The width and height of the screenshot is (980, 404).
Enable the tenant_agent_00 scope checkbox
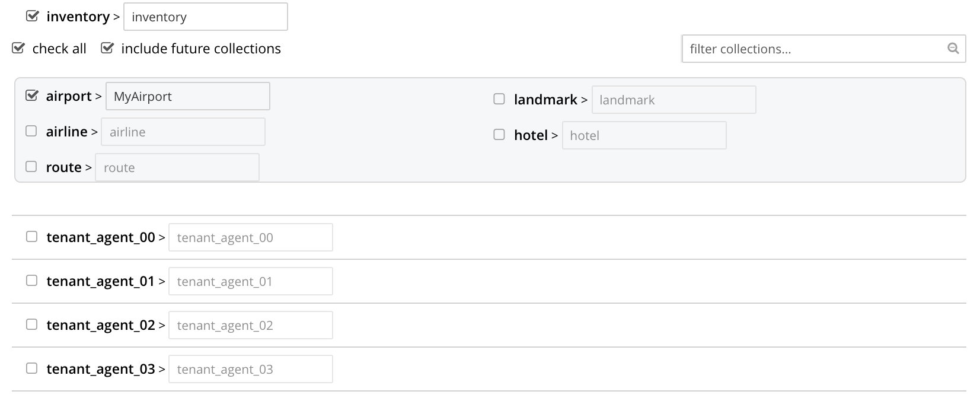[31, 237]
